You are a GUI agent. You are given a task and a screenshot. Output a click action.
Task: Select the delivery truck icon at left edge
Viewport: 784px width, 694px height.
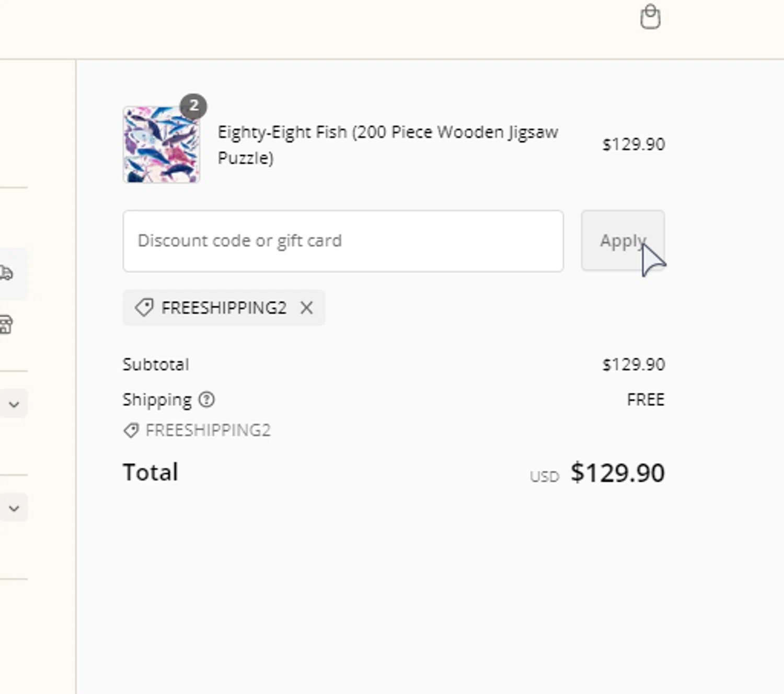click(x=6, y=272)
